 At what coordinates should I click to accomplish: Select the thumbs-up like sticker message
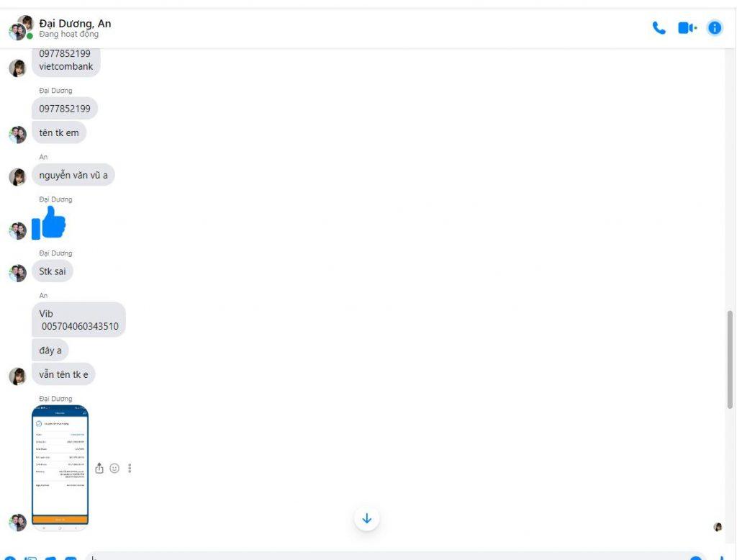pos(49,223)
